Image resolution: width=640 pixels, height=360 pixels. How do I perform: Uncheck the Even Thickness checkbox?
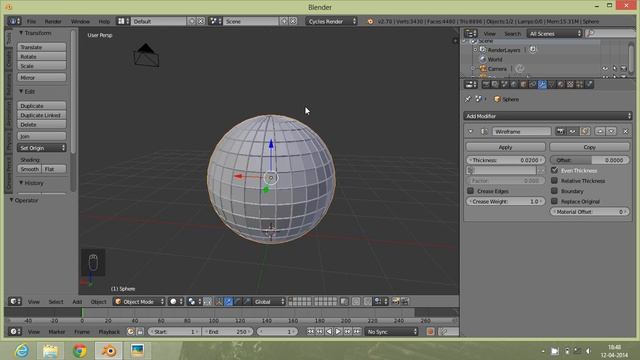pos(554,170)
